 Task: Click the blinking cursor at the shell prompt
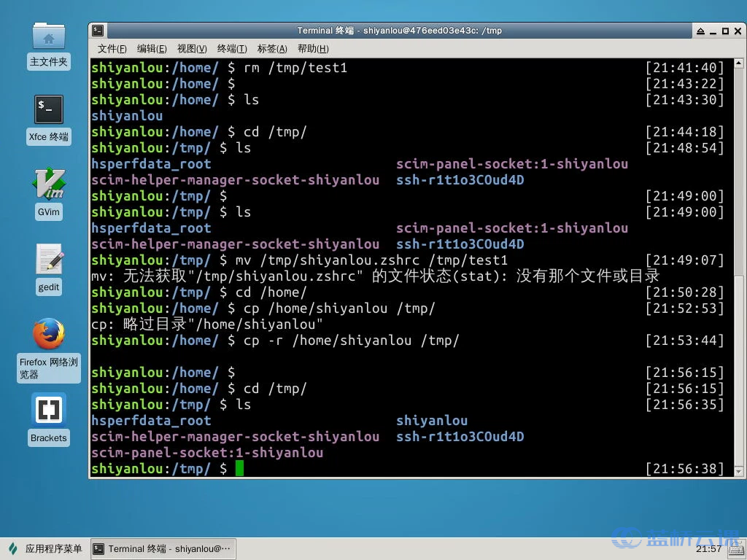240,468
